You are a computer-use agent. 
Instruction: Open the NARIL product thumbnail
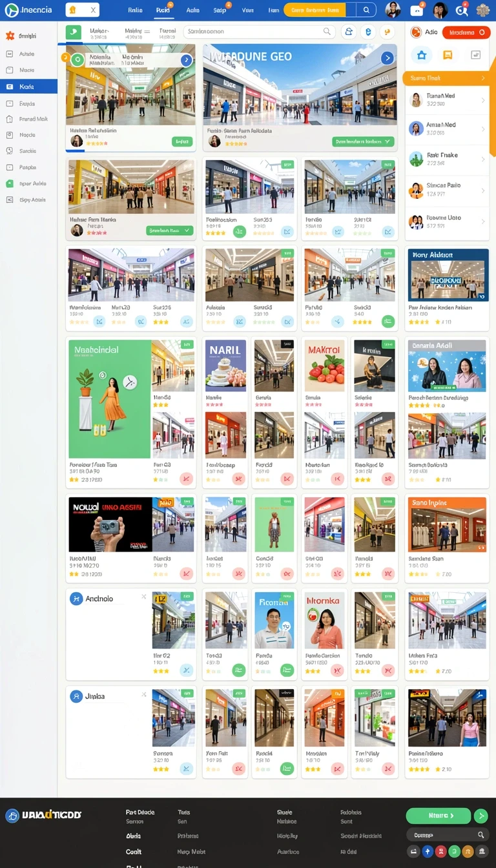pos(225,366)
